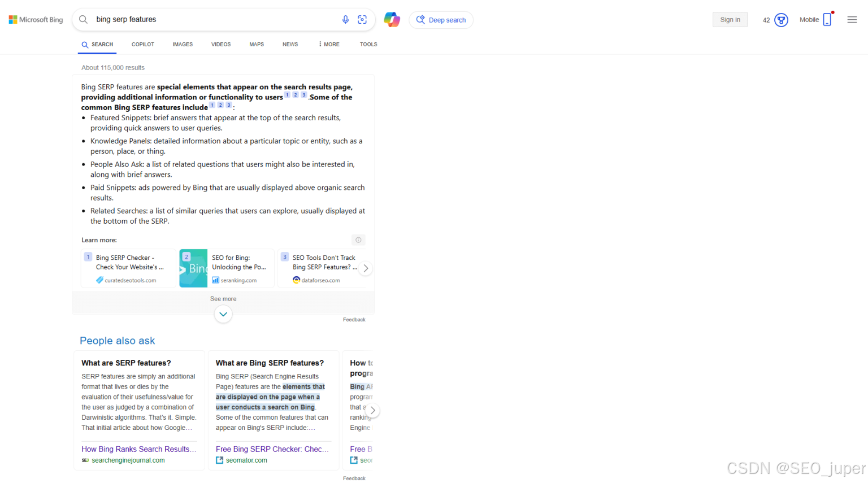Click the seranking.com favicon
The width and height of the screenshot is (868, 483).
point(215,280)
